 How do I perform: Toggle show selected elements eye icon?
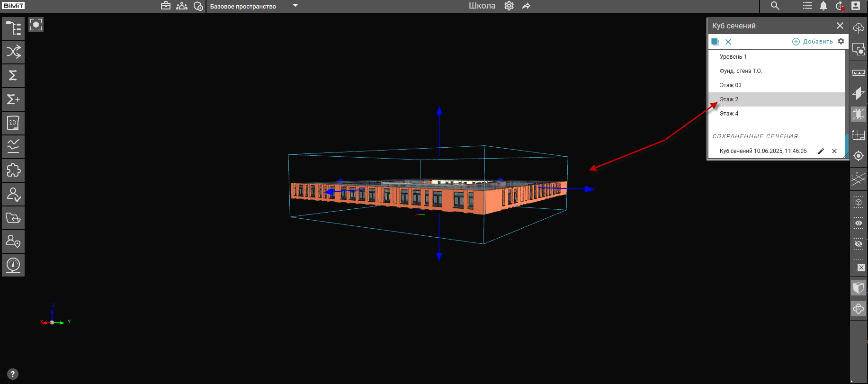coord(858,223)
